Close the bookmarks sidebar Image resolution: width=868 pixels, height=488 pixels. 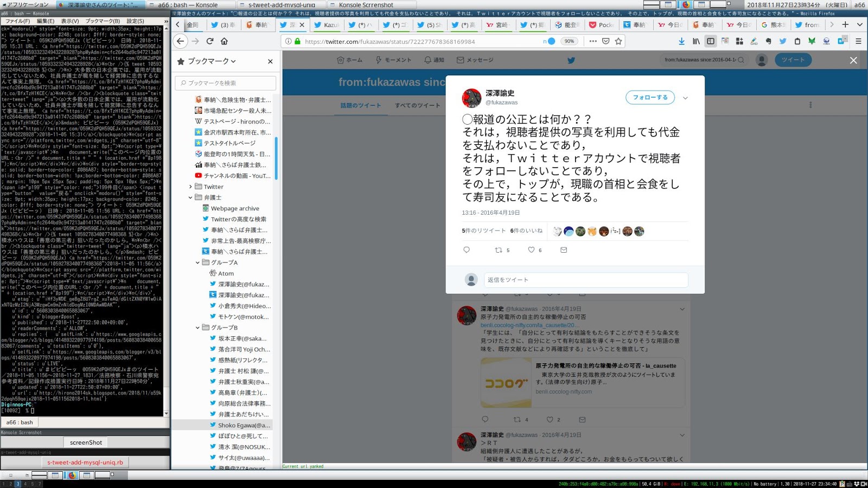point(270,61)
